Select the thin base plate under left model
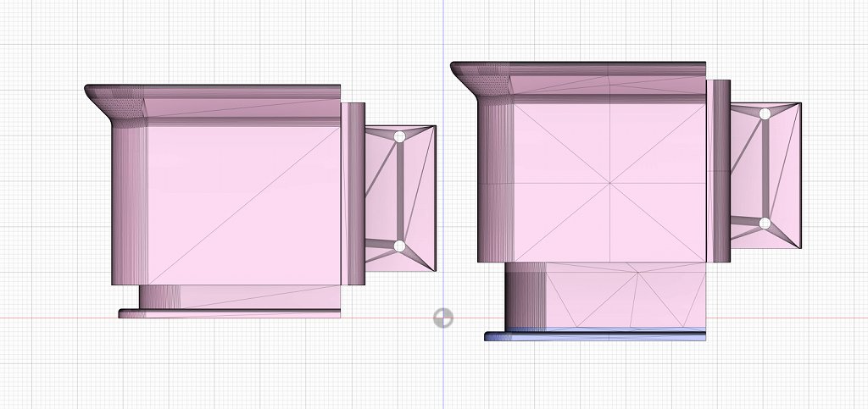This screenshot has width=868, height=409. 230,313
